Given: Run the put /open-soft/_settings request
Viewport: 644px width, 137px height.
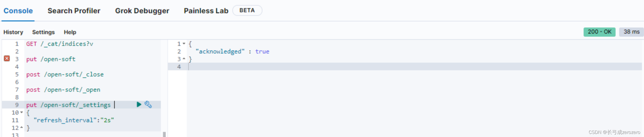Looking at the screenshot, I should click(139, 104).
